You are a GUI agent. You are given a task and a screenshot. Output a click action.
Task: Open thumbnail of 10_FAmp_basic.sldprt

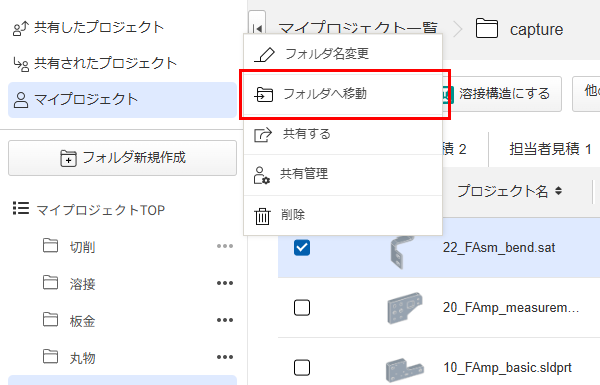coord(404,369)
